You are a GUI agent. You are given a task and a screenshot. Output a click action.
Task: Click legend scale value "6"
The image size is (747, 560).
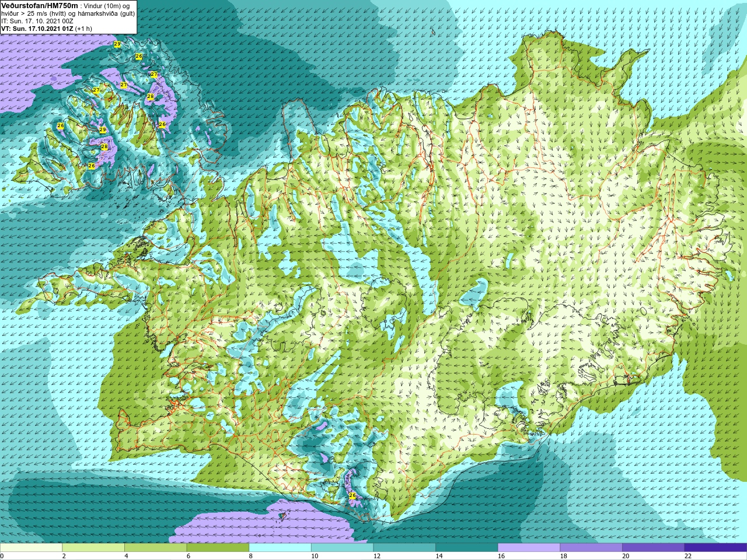pyautogui.click(x=189, y=556)
